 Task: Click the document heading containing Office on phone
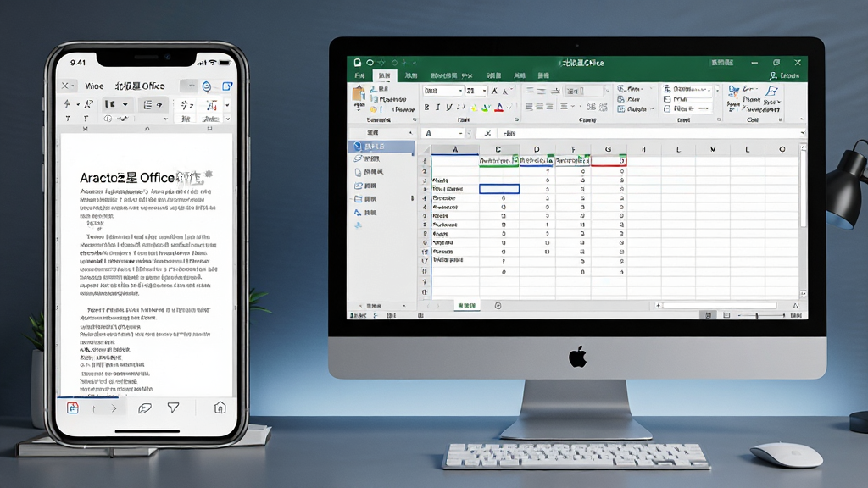click(x=146, y=178)
